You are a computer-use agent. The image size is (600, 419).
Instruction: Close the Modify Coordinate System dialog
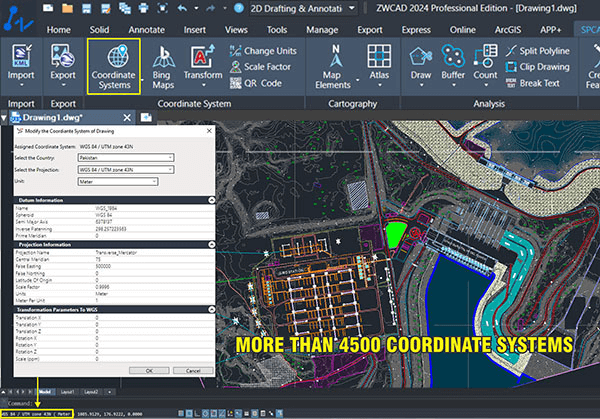coord(209,131)
